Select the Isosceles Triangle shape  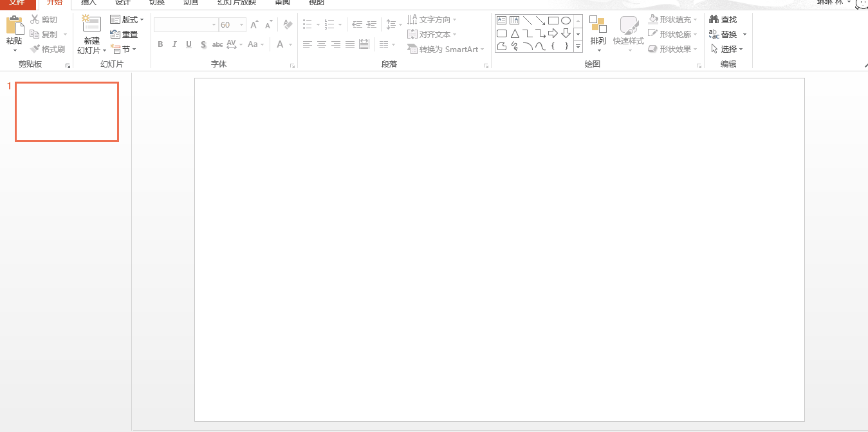click(x=515, y=33)
